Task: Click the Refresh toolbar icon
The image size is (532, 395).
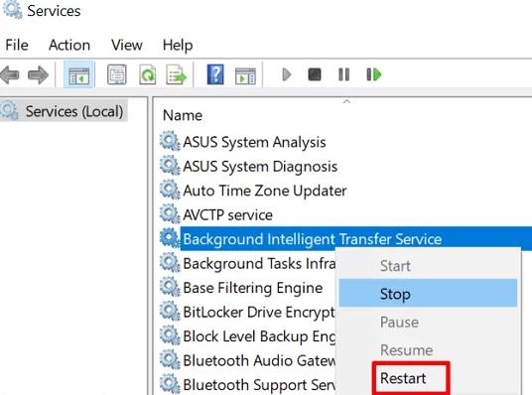Action: click(x=148, y=74)
